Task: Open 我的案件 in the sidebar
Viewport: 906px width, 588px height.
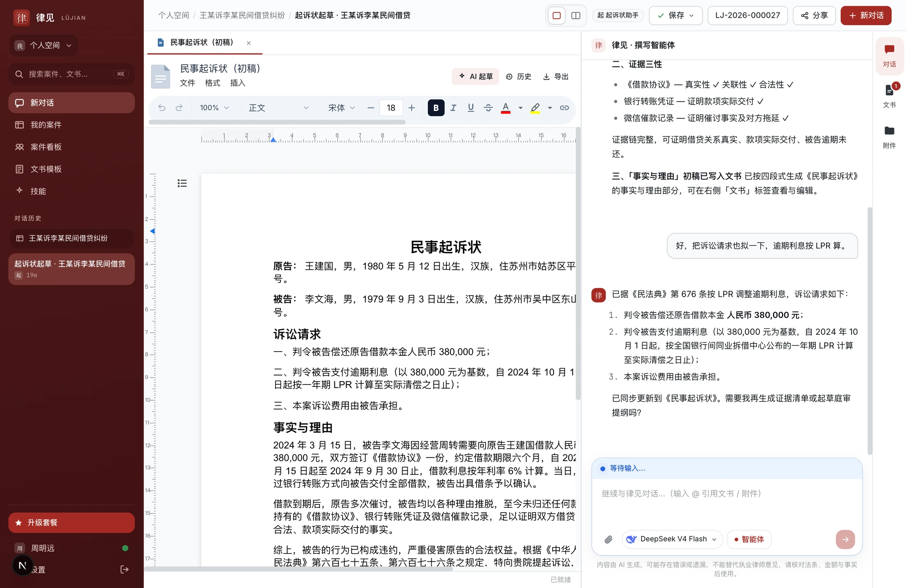Action: [x=71, y=125]
